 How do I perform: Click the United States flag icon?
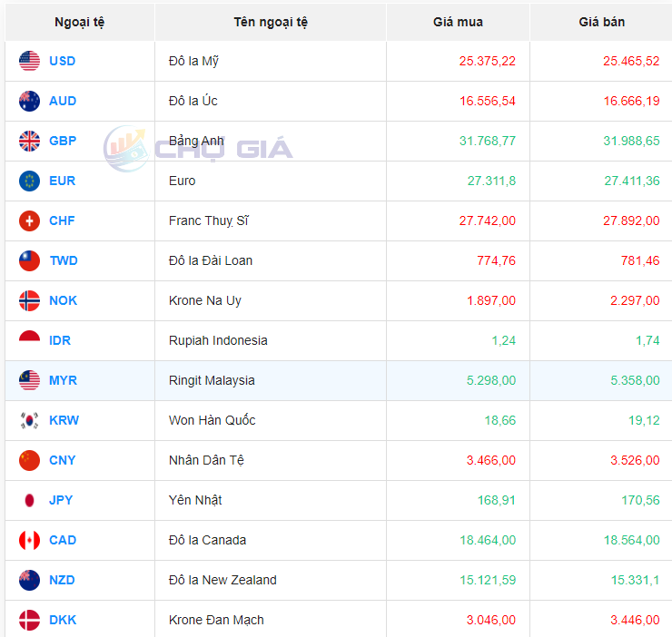30,61
